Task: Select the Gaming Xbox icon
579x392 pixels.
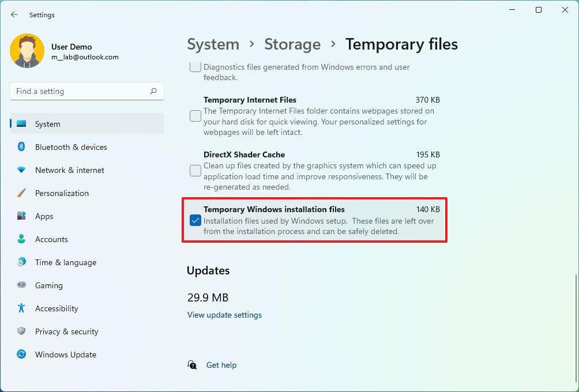Action: coord(21,285)
